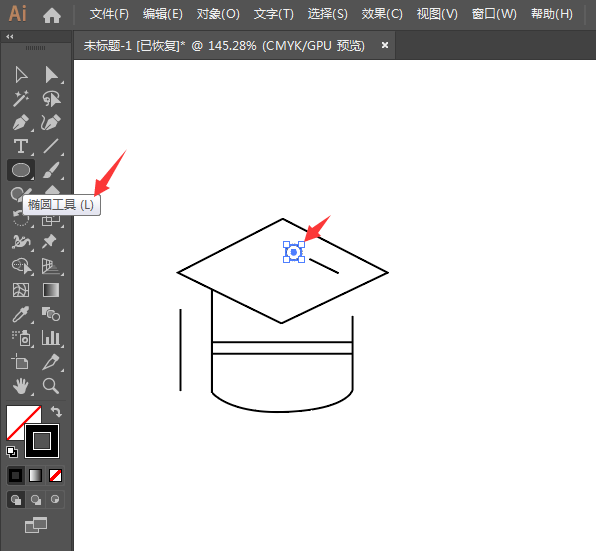Choose the Magic Wand tool
The image size is (596, 551).
21,98
